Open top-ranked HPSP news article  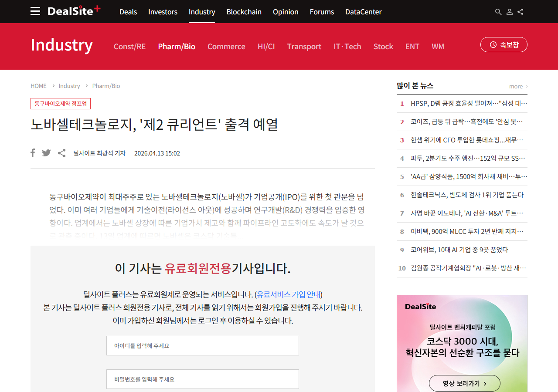[469, 103]
